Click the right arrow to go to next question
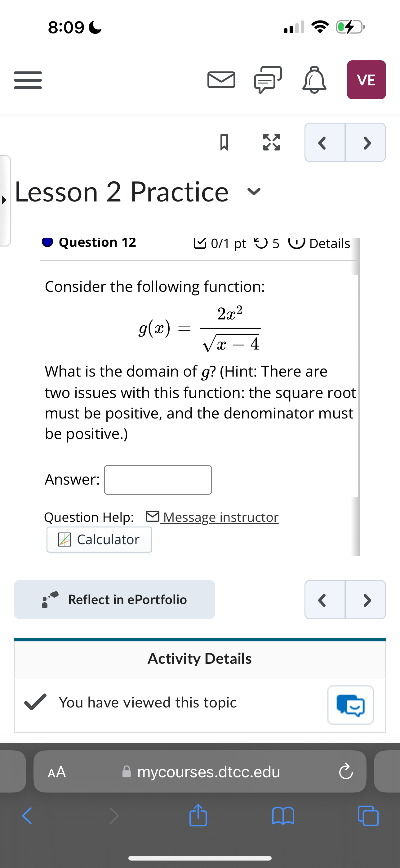 click(367, 142)
